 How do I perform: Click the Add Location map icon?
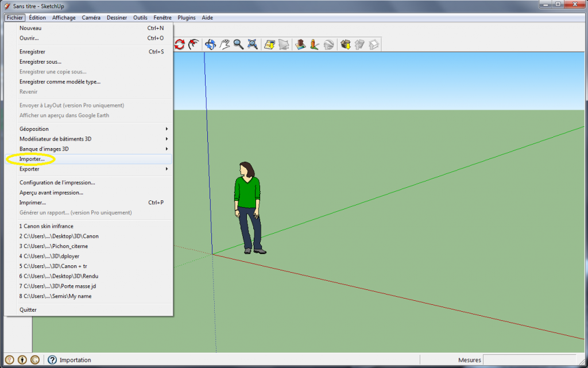270,45
